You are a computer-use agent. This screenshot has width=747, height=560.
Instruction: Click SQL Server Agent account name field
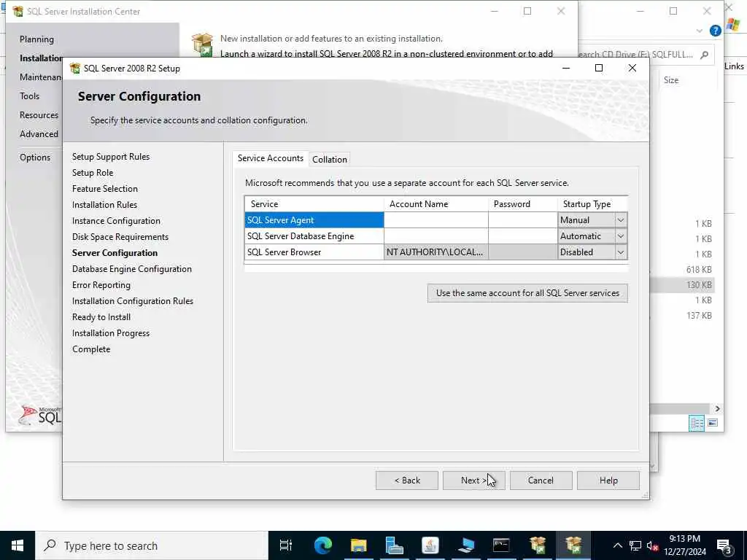436,220
